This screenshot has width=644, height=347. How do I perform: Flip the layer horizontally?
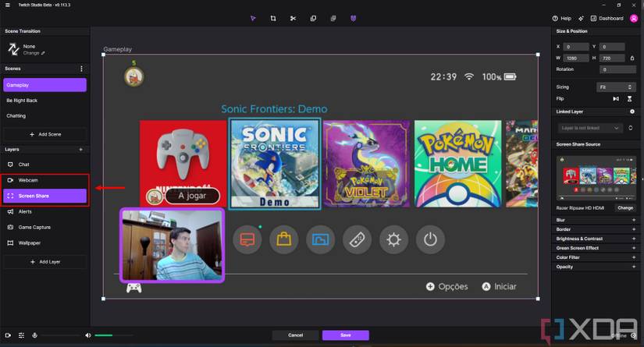(616, 99)
